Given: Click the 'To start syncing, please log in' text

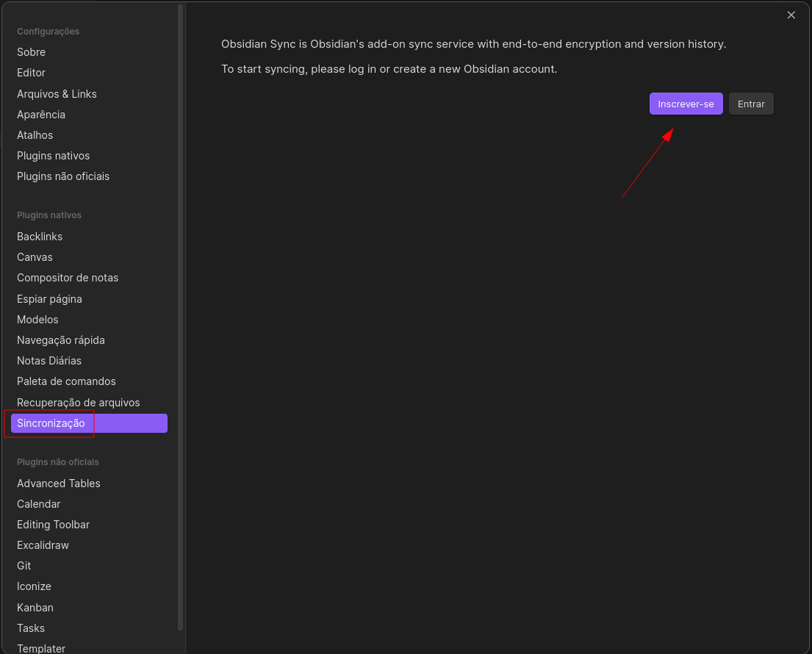Looking at the screenshot, I should (389, 69).
